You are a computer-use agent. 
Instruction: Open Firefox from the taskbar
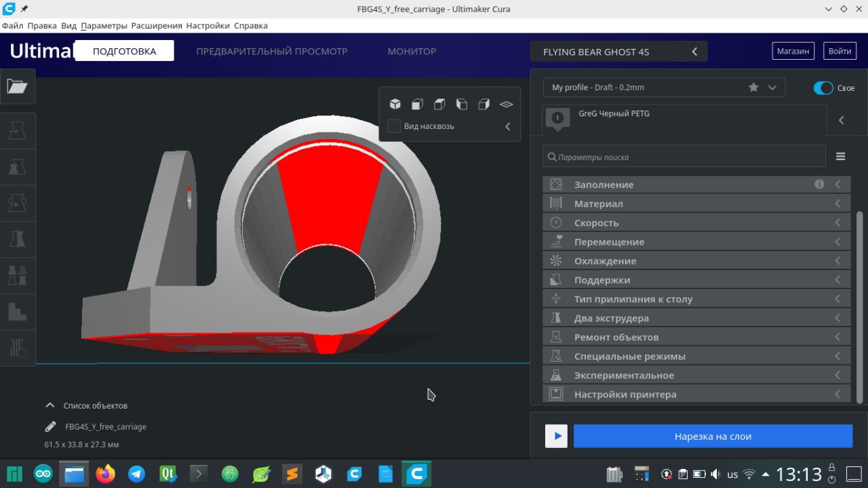coord(106,474)
